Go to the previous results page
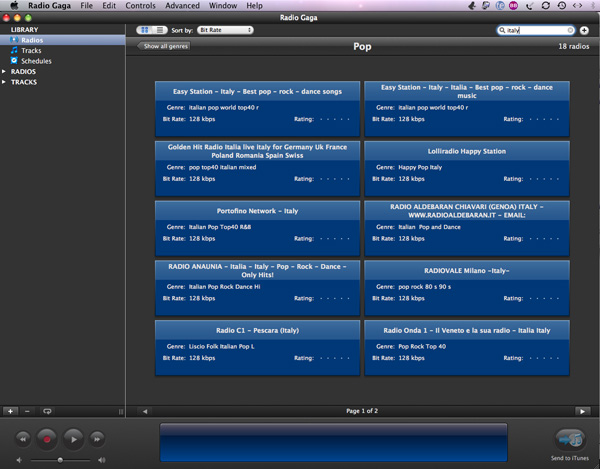This screenshot has width=600, height=469. 145,411
